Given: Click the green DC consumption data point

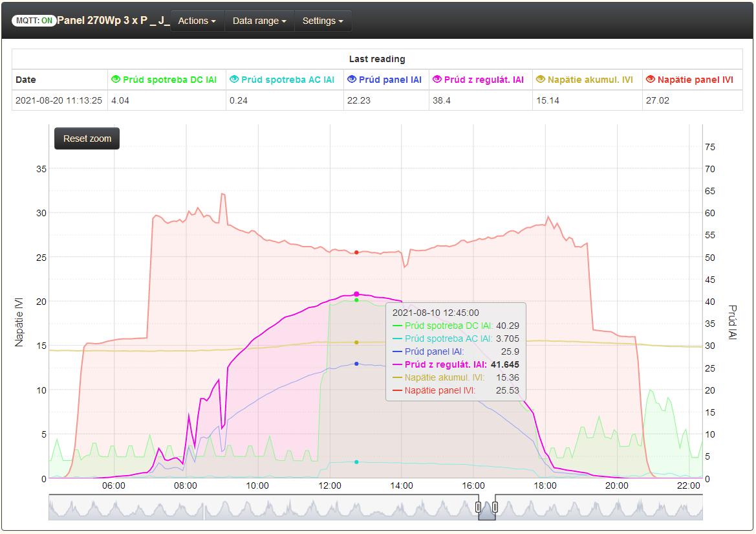Looking at the screenshot, I should 356,300.
